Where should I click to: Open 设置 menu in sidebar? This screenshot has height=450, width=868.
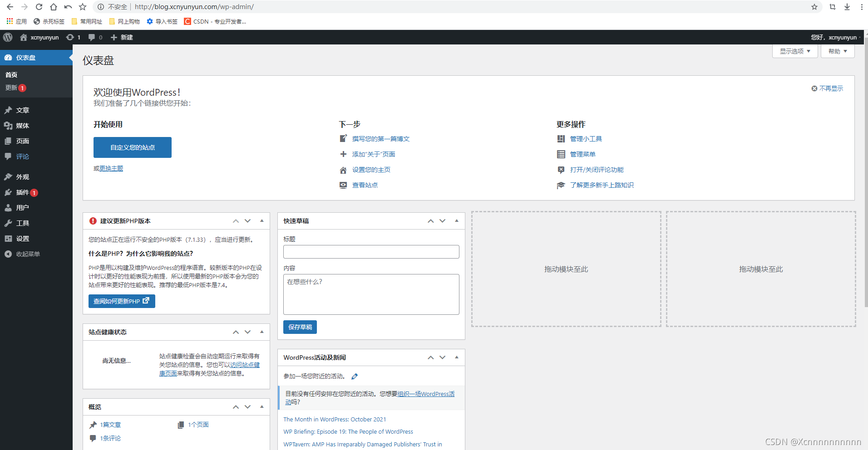click(x=36, y=239)
